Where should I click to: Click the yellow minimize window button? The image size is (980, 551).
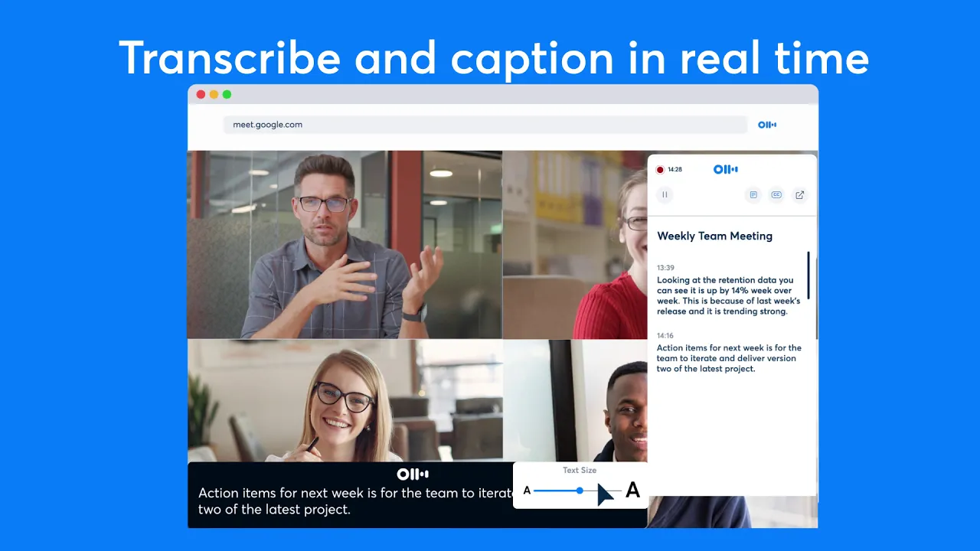tap(214, 94)
